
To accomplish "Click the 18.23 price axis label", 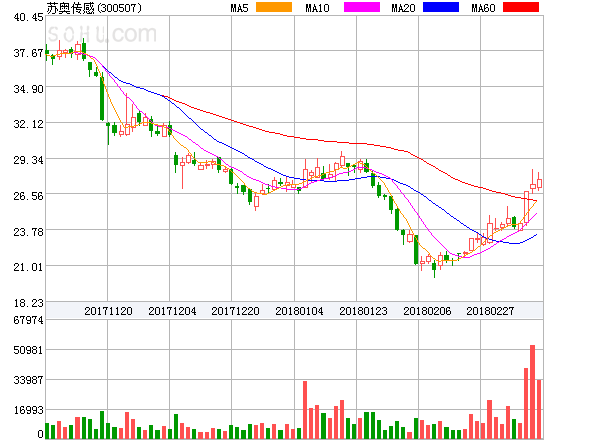I will (28, 303).
